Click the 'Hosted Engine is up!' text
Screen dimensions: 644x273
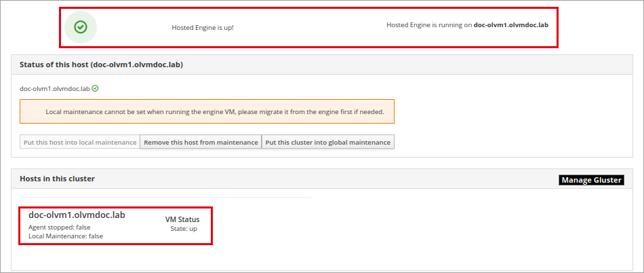click(x=203, y=28)
